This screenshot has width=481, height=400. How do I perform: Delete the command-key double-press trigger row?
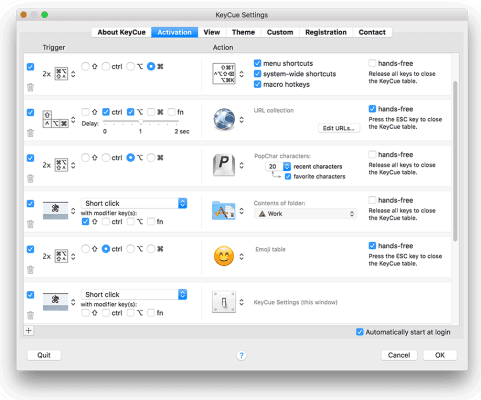30,87
